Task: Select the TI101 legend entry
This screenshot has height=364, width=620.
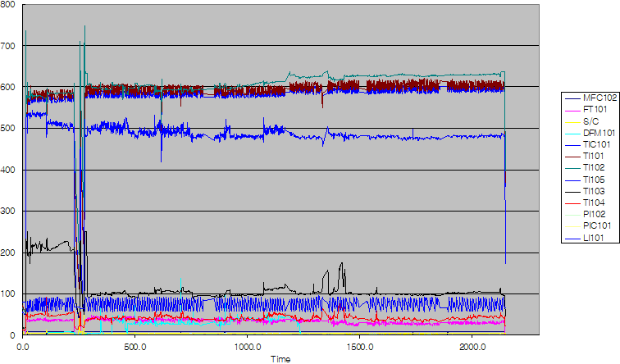Action: click(585, 156)
